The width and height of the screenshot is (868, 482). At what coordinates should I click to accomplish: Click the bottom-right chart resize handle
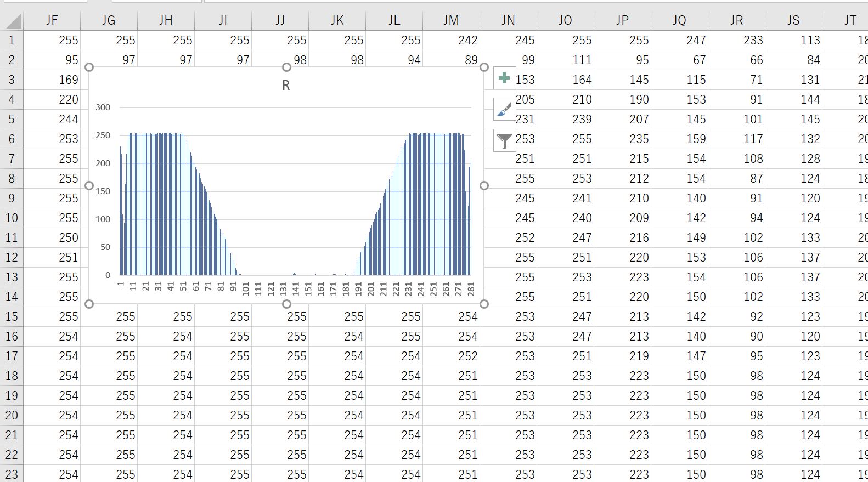484,304
